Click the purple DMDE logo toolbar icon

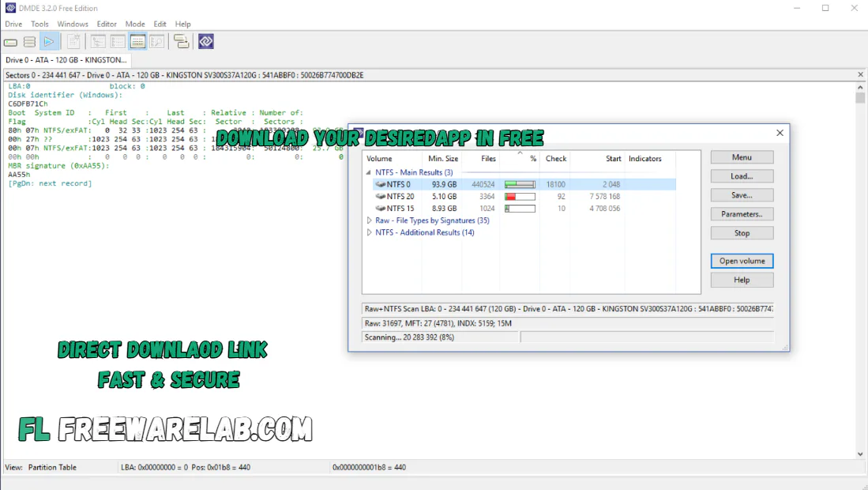205,41
